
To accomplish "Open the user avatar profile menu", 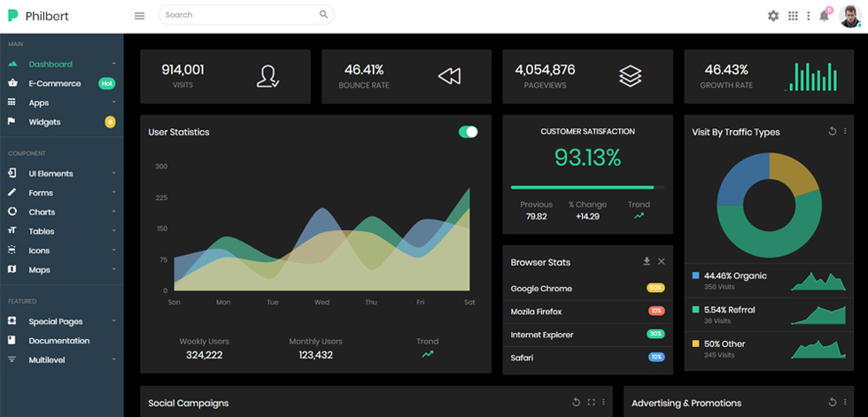I will (x=849, y=16).
